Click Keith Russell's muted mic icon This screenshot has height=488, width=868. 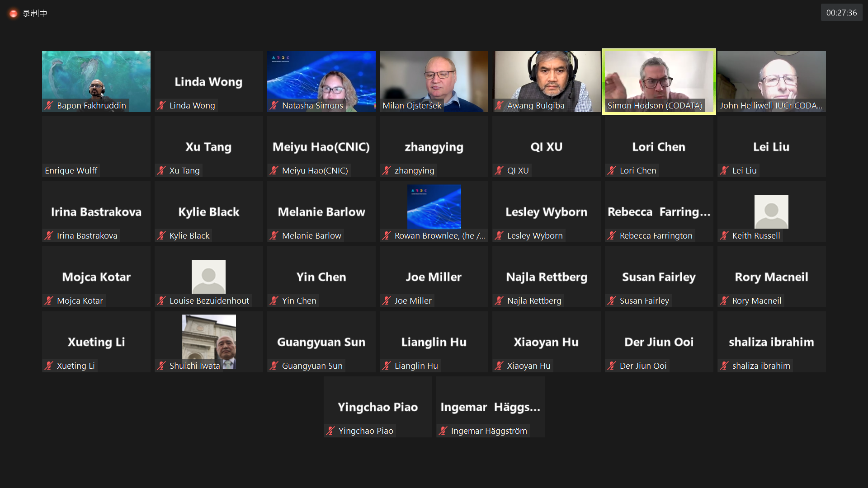click(x=724, y=235)
